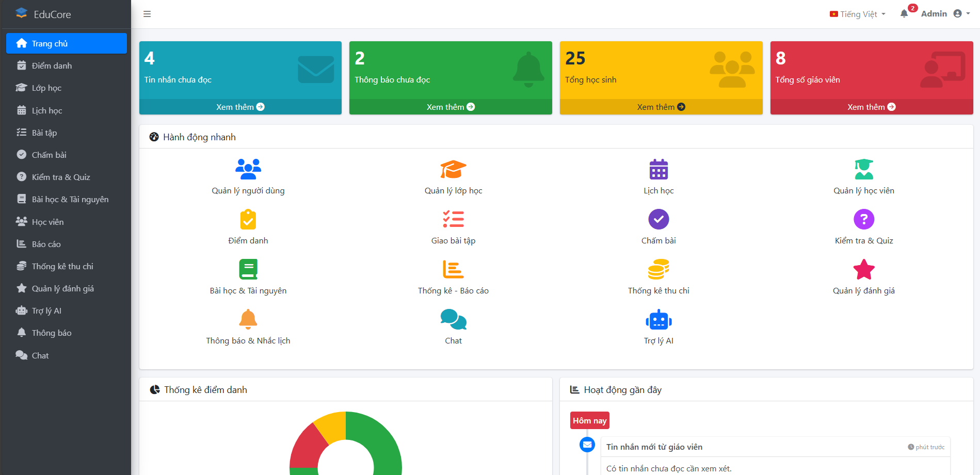The image size is (980, 475).
Task: Click the timeline envelope marker icon
Action: click(587, 444)
